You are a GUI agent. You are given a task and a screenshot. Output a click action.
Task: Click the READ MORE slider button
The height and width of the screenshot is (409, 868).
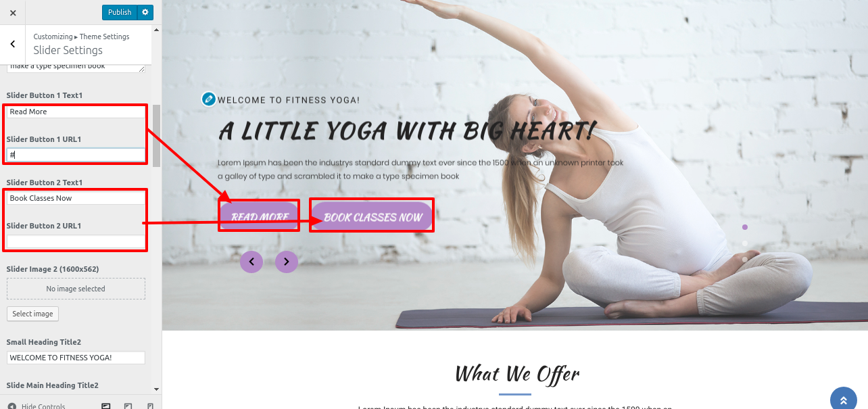click(260, 217)
